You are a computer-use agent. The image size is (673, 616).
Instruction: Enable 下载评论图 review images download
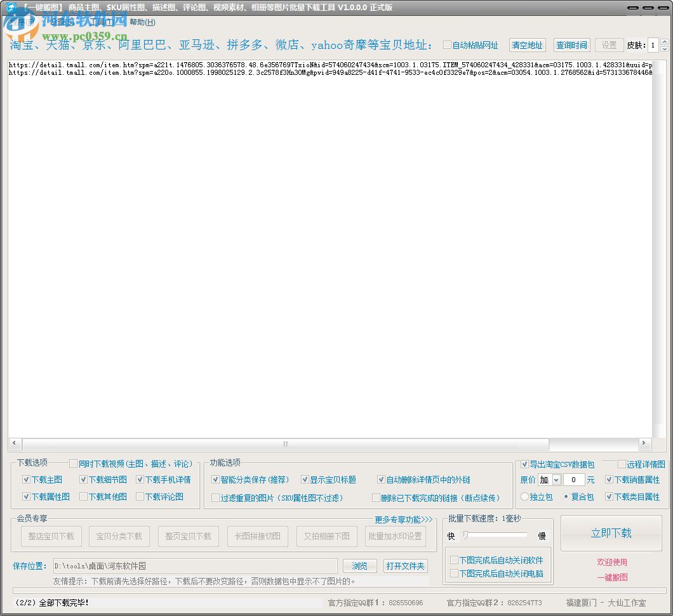pos(140,496)
